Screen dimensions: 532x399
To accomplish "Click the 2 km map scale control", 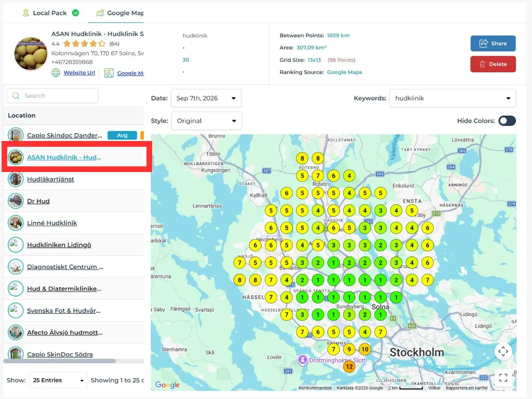I will coord(406,388).
